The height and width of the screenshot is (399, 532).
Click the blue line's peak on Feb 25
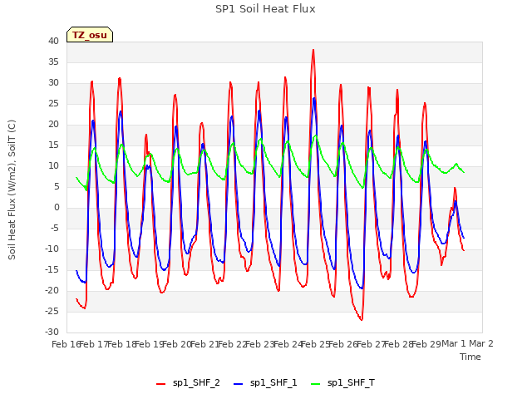[314, 98]
